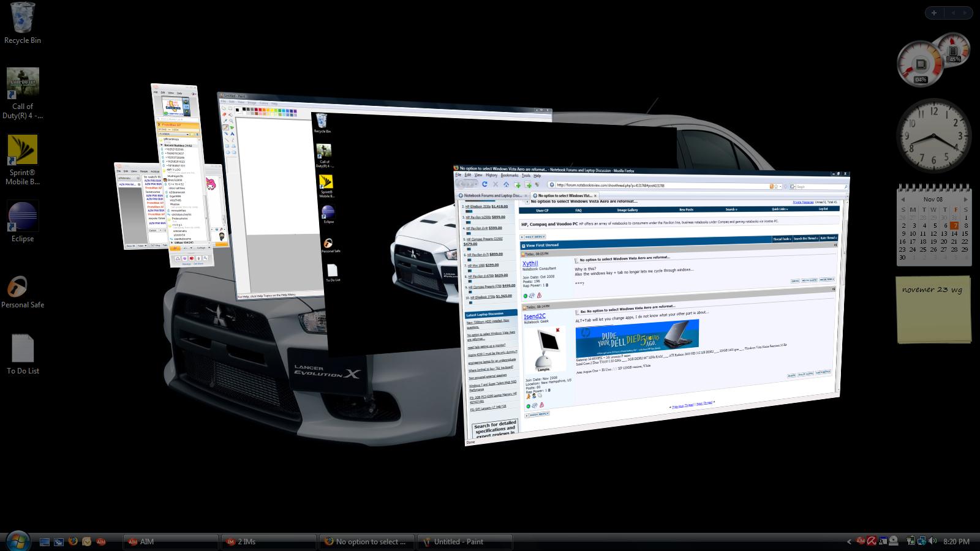The height and width of the screenshot is (551, 980).
Task: Open Firefox Bookmarks menu
Action: pos(509,175)
